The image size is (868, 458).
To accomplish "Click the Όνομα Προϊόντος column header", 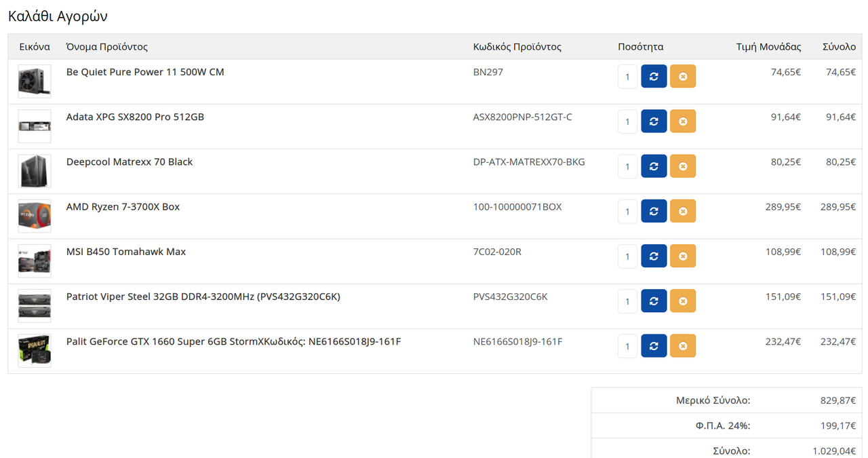I will pos(106,47).
